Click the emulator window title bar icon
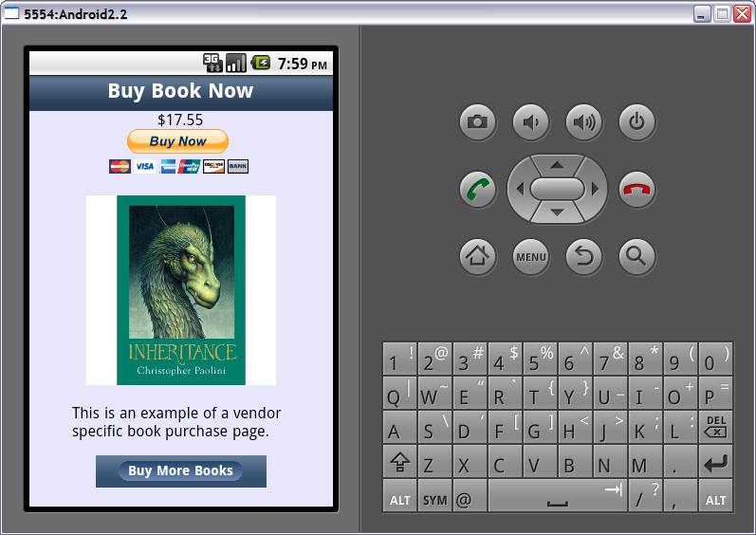The image size is (756, 535). [11, 13]
